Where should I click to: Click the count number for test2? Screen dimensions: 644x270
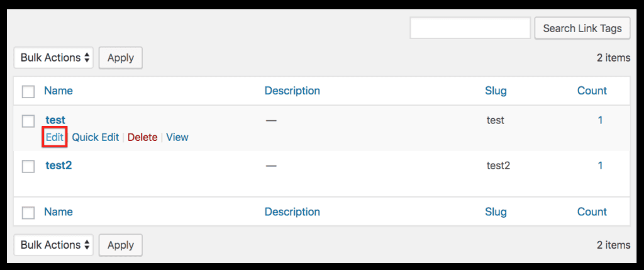[x=600, y=166]
